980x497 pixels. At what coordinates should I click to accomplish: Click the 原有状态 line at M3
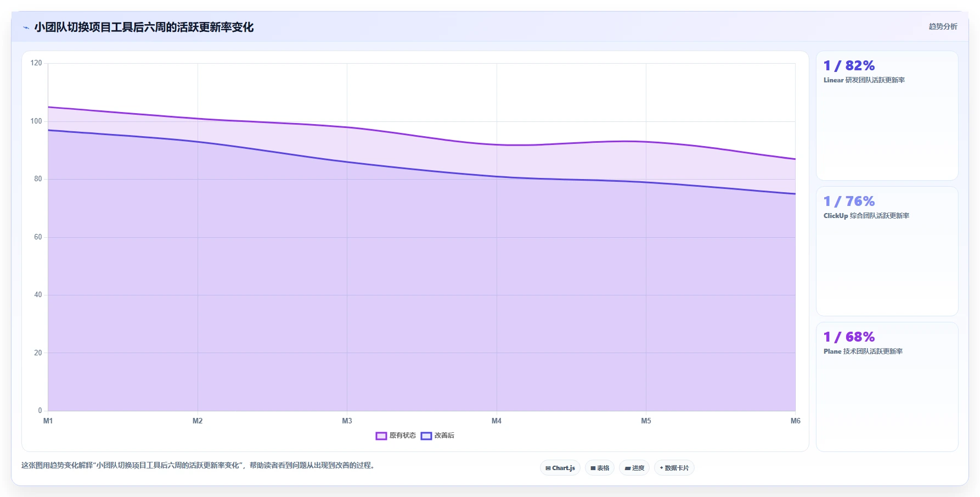[x=347, y=127]
